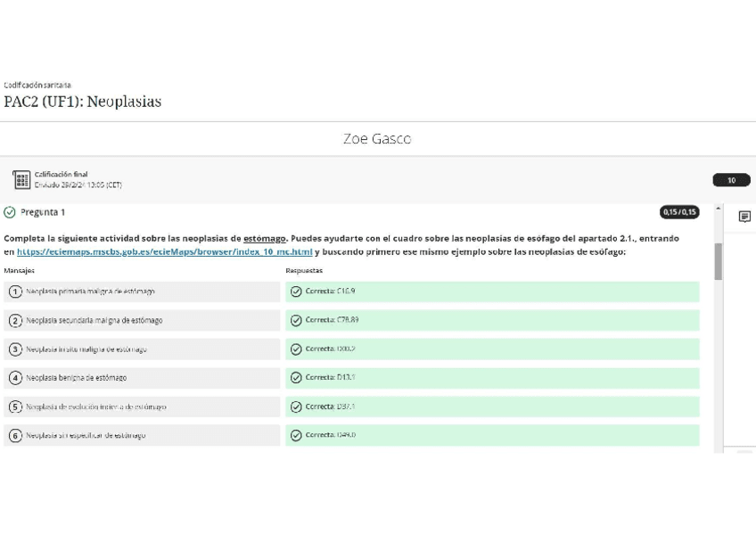This screenshot has width=756, height=534.
Task: Select the circled number 2 matching item
Action: (x=15, y=320)
